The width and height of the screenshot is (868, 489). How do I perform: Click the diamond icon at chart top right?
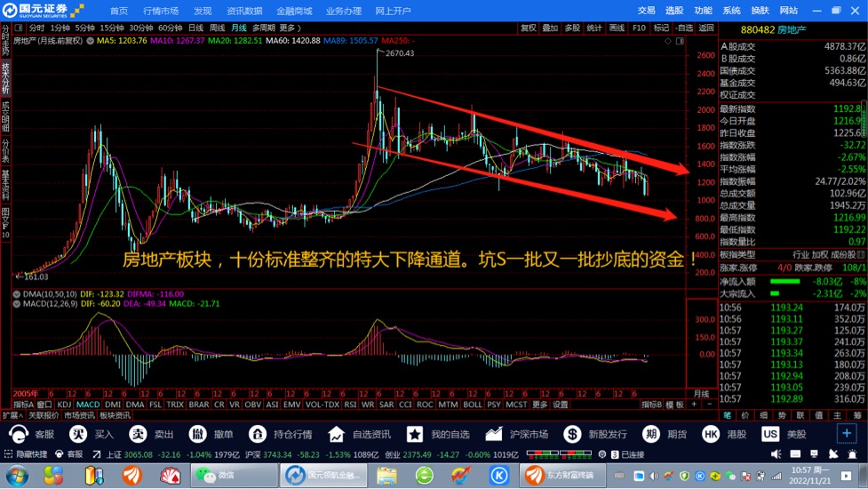668,41
